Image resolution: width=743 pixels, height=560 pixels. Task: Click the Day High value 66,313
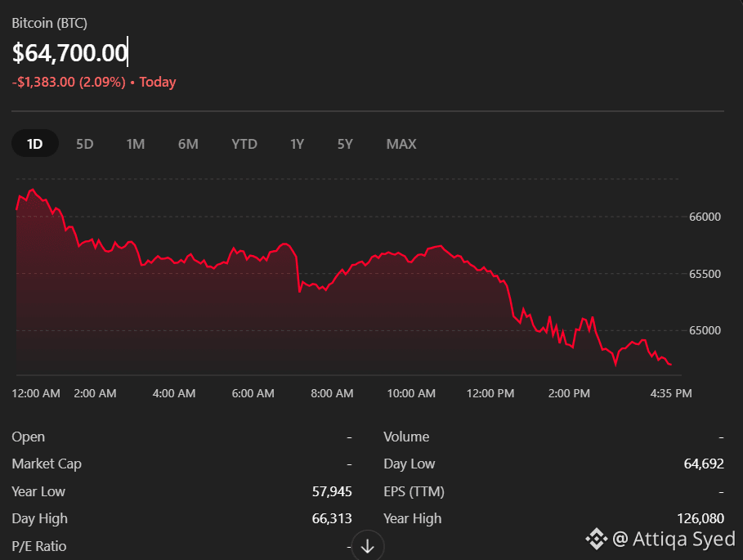click(x=332, y=519)
